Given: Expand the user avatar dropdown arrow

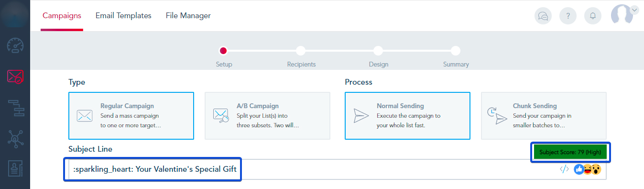Looking at the screenshot, I should click(634, 9).
